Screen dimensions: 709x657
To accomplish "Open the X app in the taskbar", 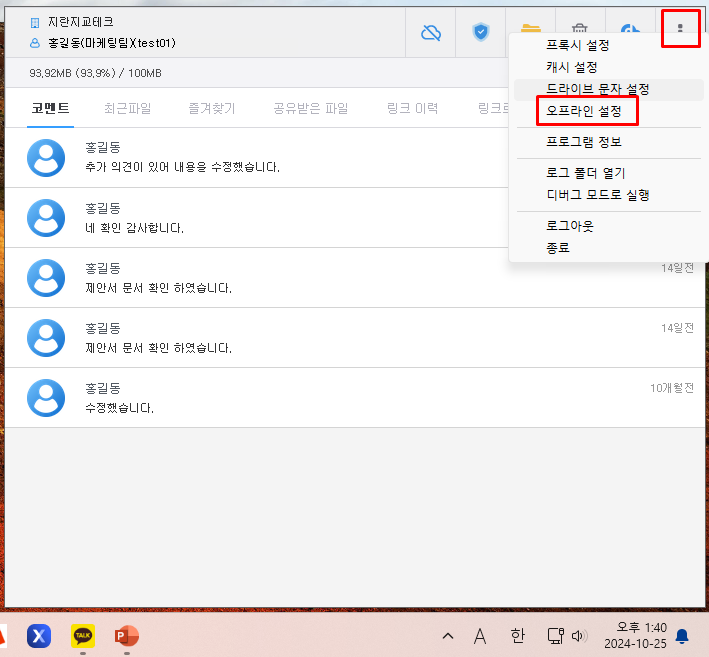I will (39, 636).
